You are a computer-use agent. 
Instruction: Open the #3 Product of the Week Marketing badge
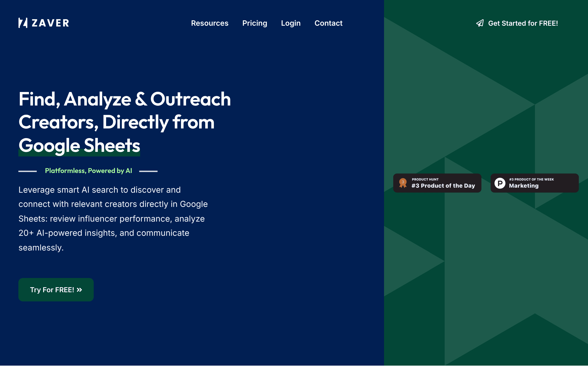pyautogui.click(x=534, y=183)
